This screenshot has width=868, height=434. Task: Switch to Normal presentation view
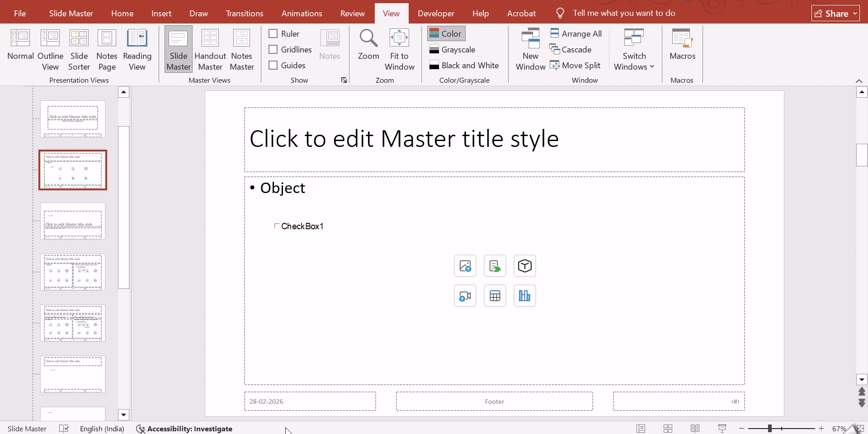(x=20, y=49)
